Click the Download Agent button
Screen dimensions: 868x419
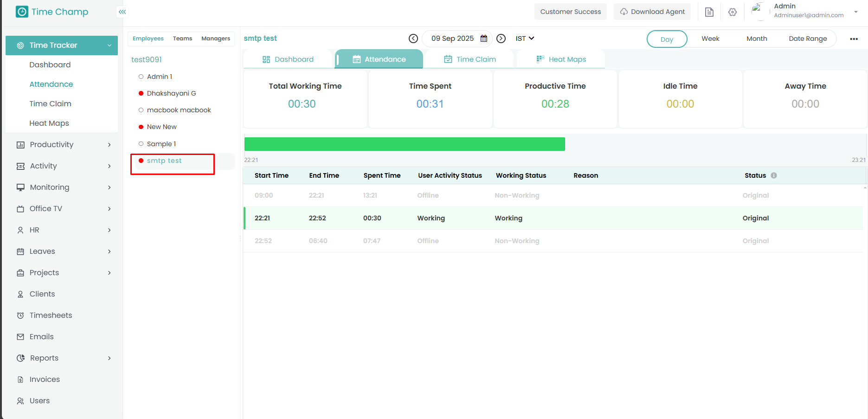tap(652, 12)
